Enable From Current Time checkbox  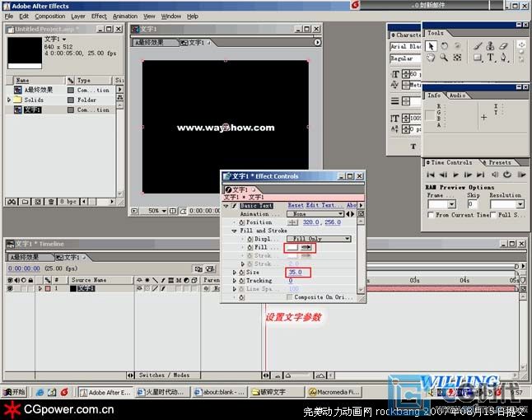(431, 215)
